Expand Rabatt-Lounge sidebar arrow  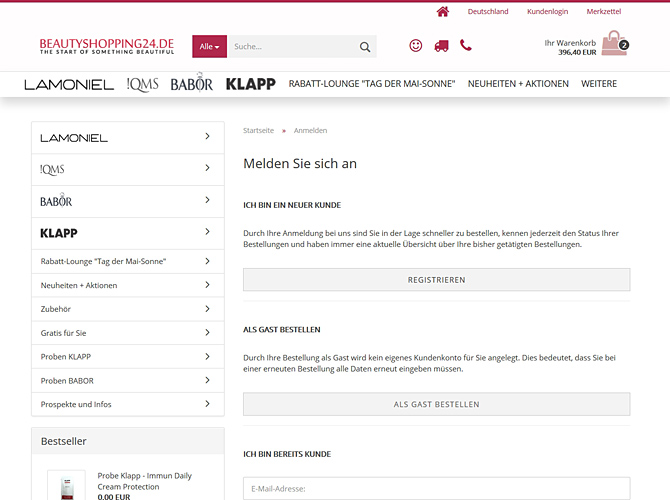[x=207, y=261]
